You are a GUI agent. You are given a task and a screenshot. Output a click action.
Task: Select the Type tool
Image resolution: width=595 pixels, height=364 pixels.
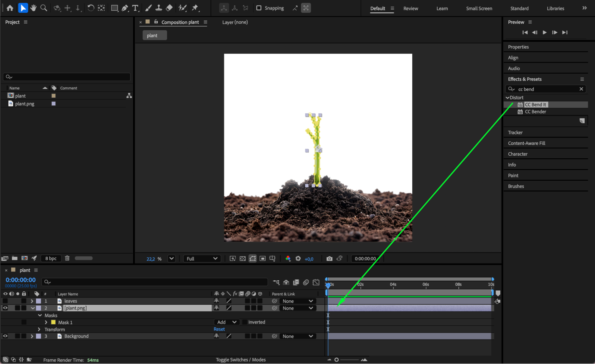tap(135, 8)
